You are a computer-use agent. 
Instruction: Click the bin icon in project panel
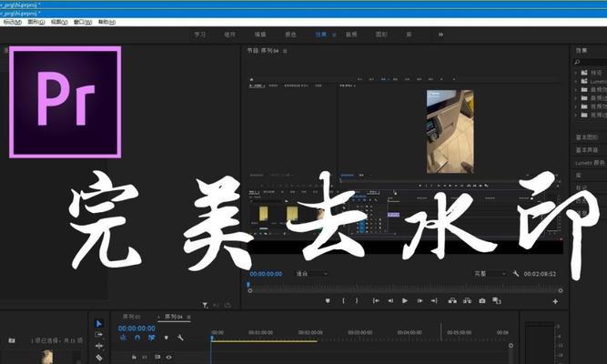pos(12,340)
